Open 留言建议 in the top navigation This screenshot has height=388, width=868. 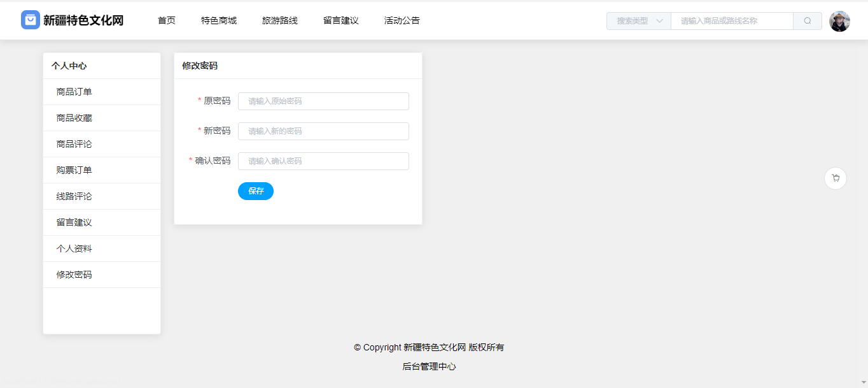[341, 20]
